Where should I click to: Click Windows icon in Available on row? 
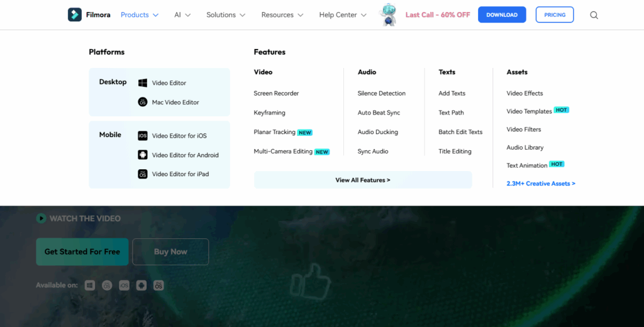[90, 285]
